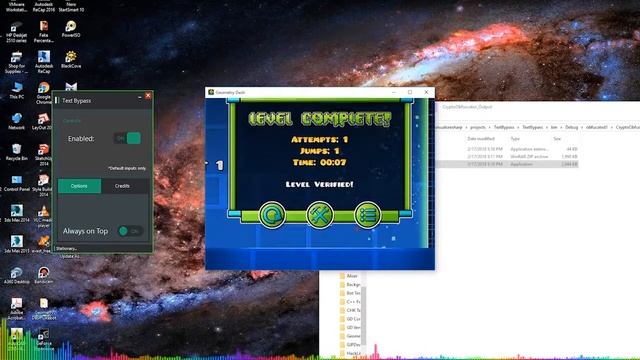The width and height of the screenshot is (640, 360).
Task: Open the level editor tools button
Action: [320, 215]
